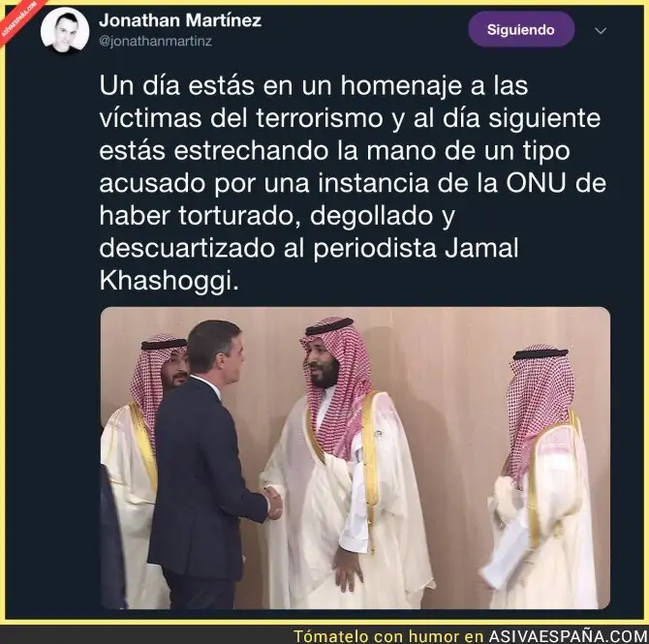Expand the tweet options chevron

click(x=601, y=31)
